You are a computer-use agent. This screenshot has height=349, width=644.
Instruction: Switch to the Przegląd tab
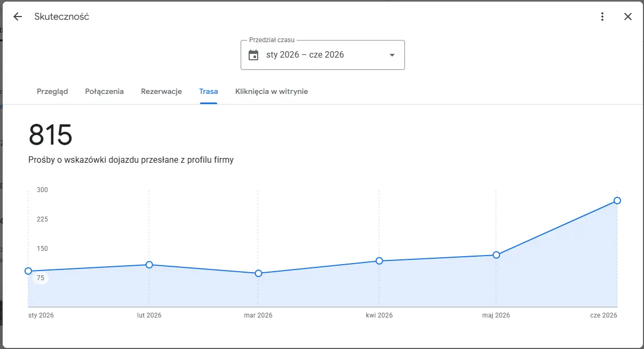52,91
